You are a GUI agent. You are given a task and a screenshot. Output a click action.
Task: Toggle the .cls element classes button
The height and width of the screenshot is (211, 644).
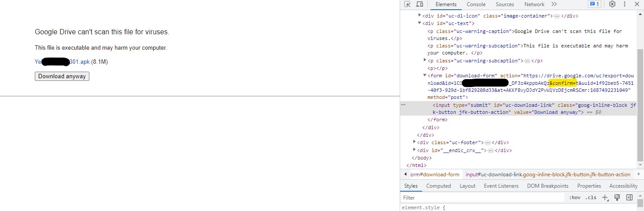tap(591, 198)
